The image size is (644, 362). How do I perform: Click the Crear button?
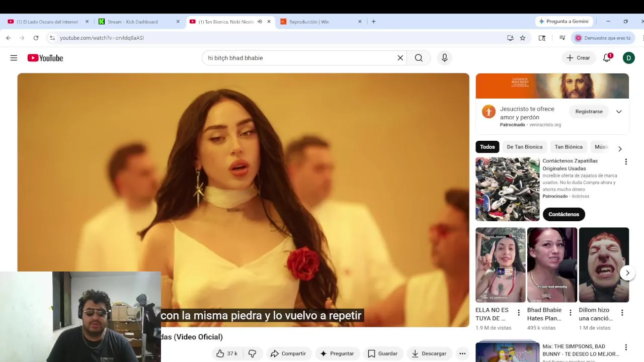tap(578, 58)
